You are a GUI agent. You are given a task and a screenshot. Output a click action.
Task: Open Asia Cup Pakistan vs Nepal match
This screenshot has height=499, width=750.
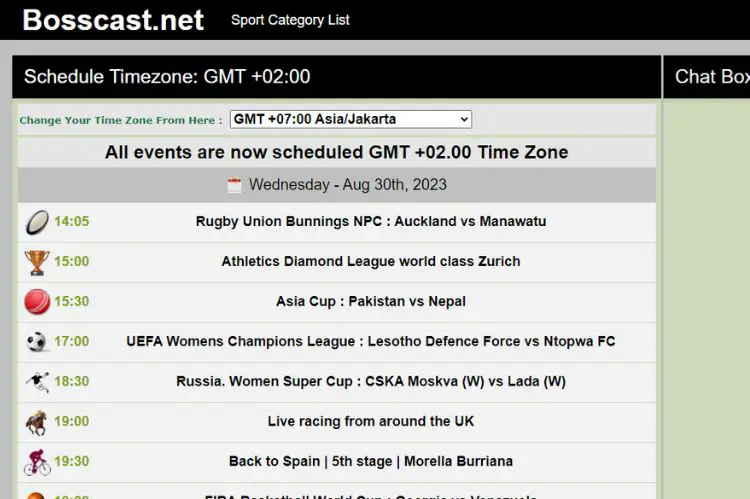point(371,301)
